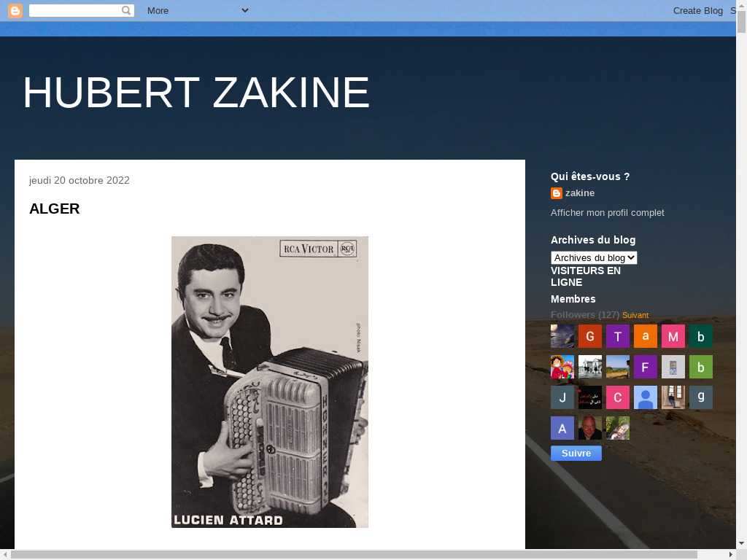Click the date "jeudi 20 octobre 2022"
Image resolution: width=747 pixels, height=560 pixels.
click(79, 181)
